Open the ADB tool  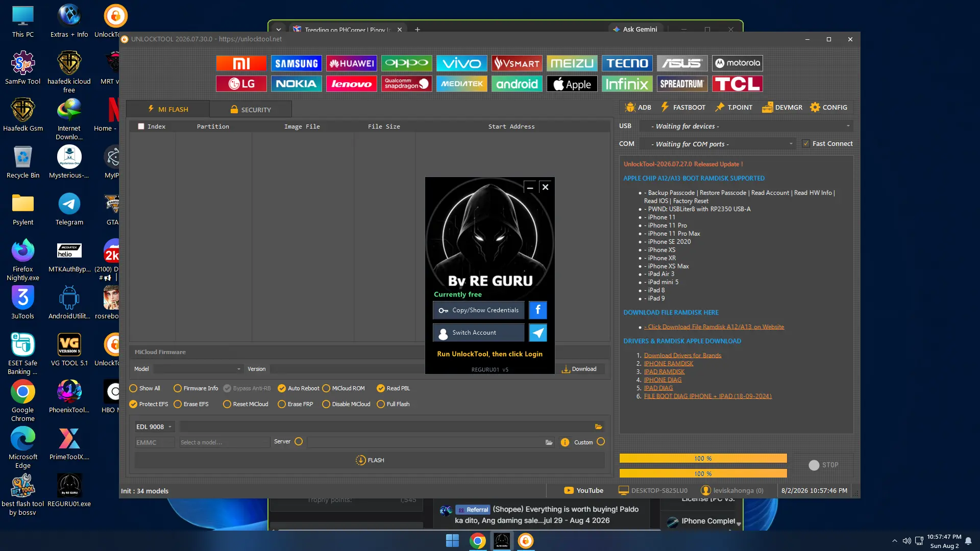coord(638,107)
